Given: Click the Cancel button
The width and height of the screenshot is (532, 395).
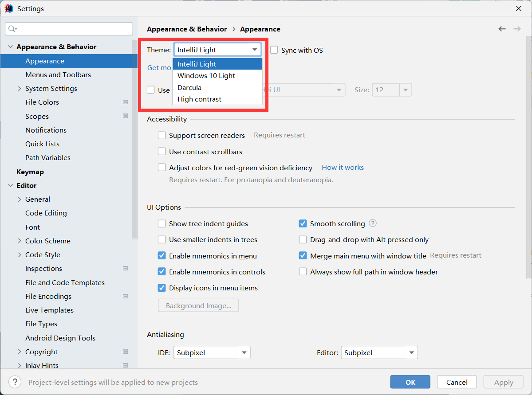Looking at the screenshot, I should point(457,382).
